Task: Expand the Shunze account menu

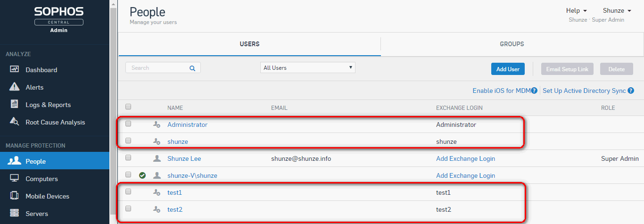Action: 617,10
